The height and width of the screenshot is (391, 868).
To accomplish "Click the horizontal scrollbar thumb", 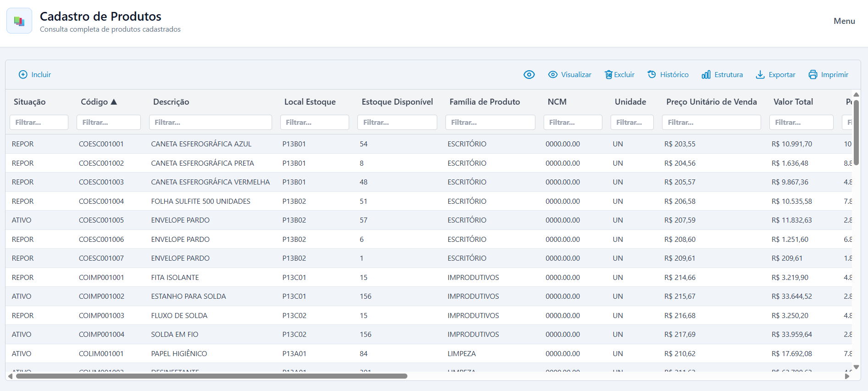I will click(211, 376).
